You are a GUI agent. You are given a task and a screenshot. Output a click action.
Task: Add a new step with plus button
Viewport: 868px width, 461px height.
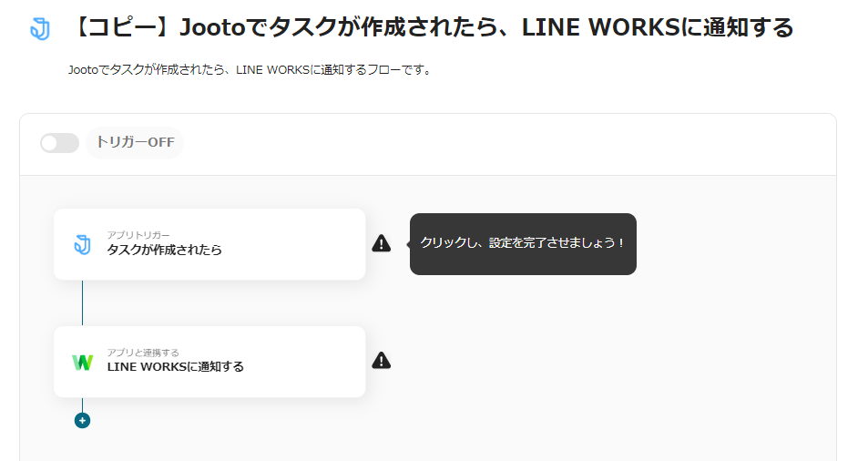point(83,421)
